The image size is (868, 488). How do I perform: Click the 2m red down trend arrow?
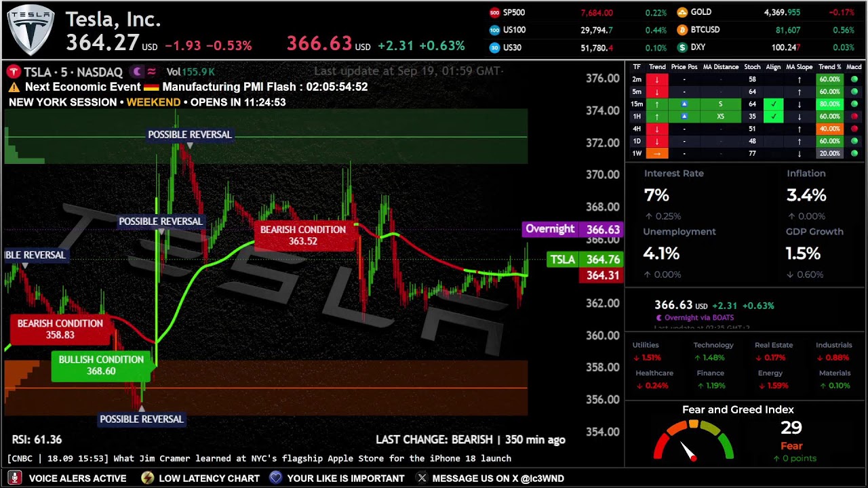coord(656,79)
